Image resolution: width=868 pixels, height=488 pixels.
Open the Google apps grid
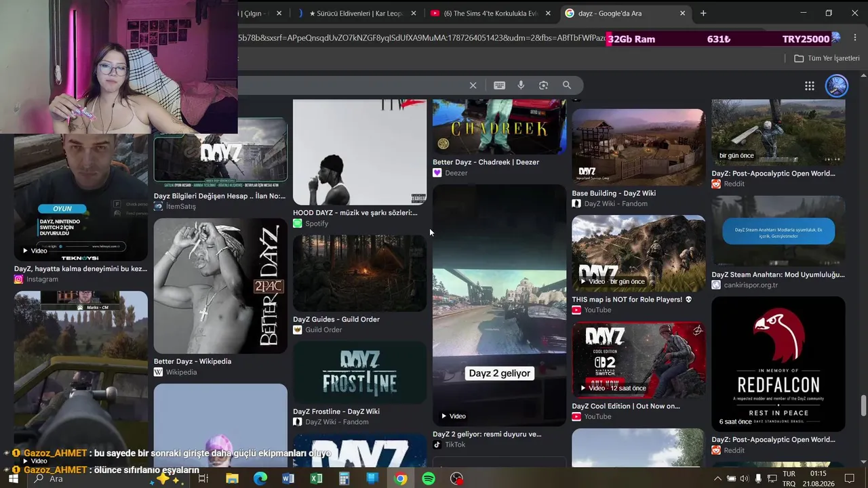pos(809,85)
